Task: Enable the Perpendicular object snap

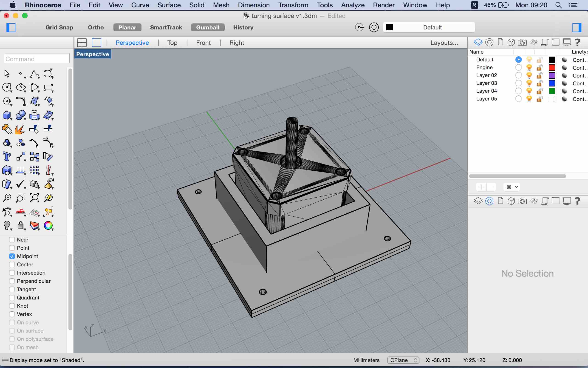Action: click(x=12, y=281)
